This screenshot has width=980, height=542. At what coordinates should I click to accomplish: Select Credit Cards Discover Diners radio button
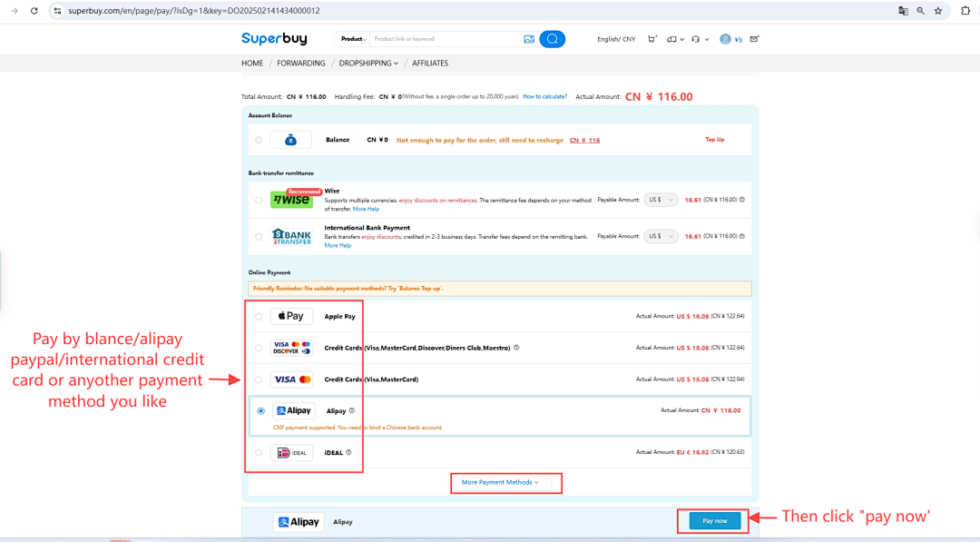[259, 349]
